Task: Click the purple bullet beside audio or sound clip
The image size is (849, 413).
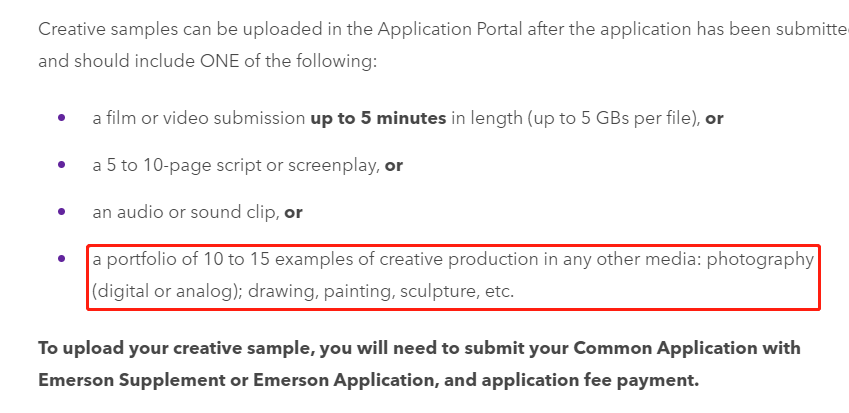Action: [61, 212]
